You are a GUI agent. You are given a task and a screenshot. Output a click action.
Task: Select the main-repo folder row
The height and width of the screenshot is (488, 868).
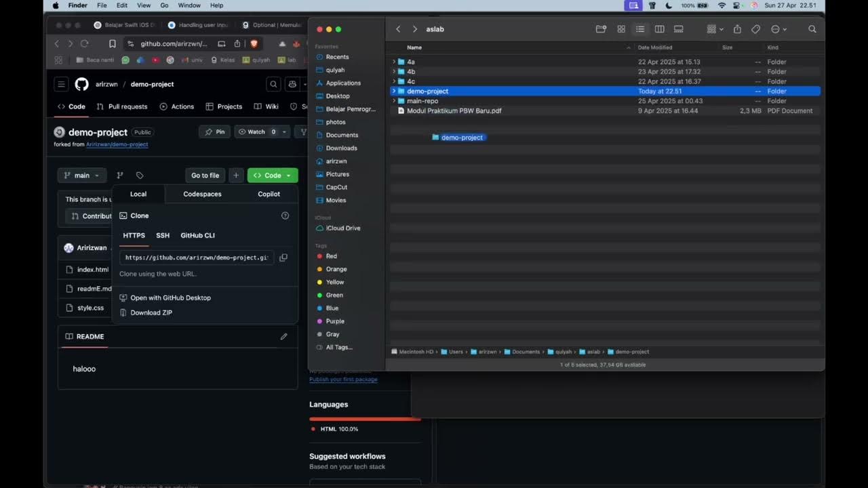click(x=605, y=101)
